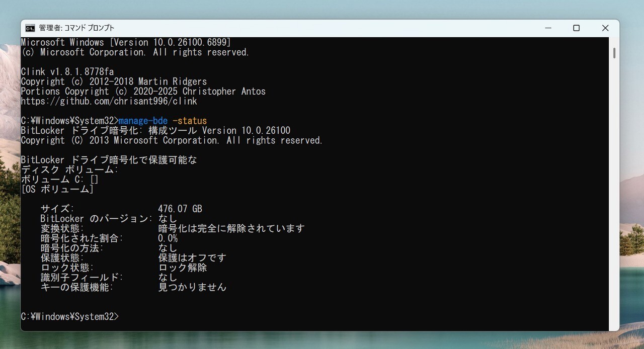Click the value "ロック解除"

coord(183,268)
